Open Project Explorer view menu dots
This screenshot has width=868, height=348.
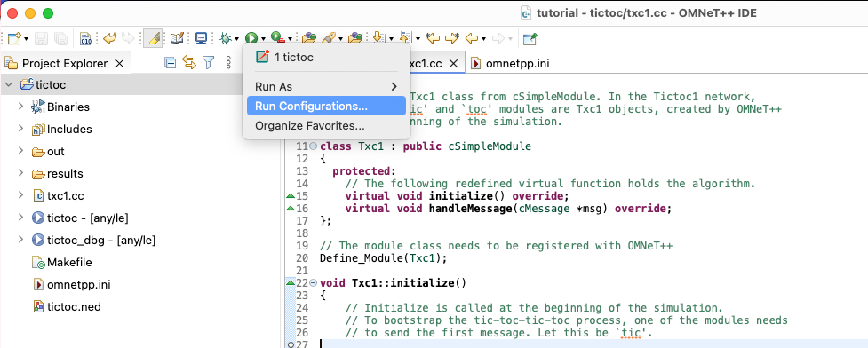(x=228, y=63)
